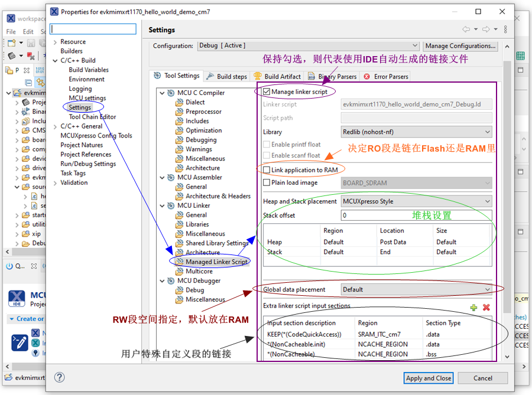532x395 pixels.
Task: Collapse the MCU C Compiler tree node
Action: click(162, 93)
